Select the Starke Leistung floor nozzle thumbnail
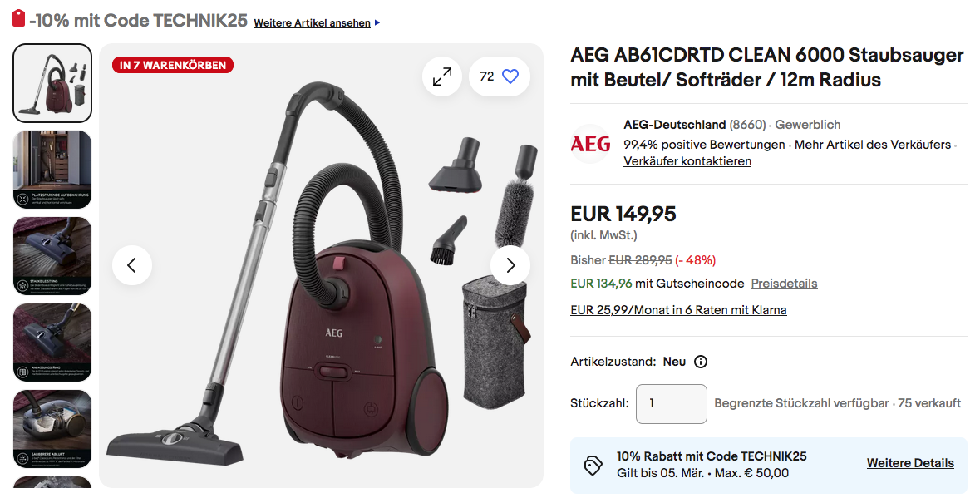The height and width of the screenshot is (503, 980). click(x=52, y=256)
